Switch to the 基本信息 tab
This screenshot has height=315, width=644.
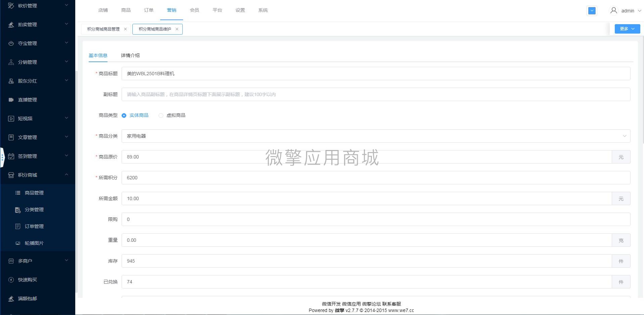coord(98,55)
